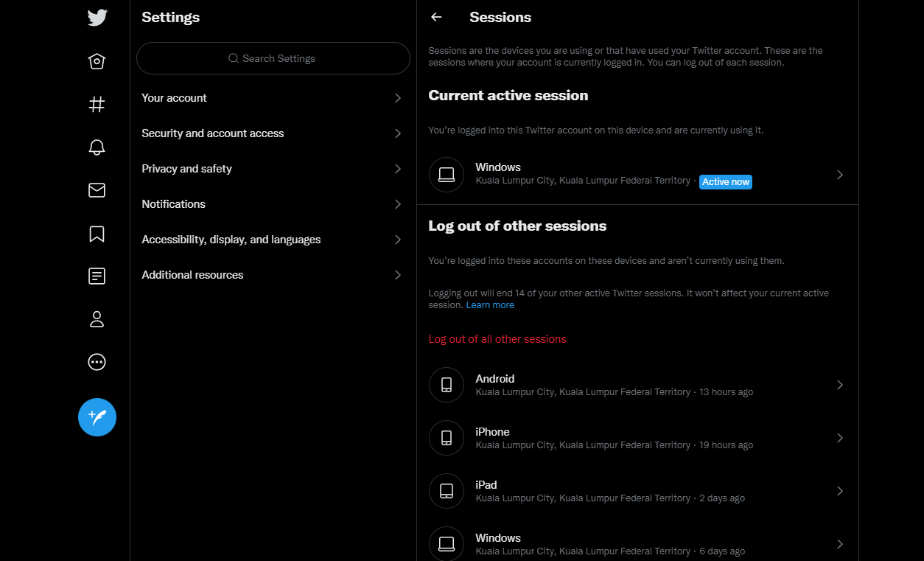Screen dimensions: 924x561
Task: Open Explore via the hashtag icon
Action: 97,105
